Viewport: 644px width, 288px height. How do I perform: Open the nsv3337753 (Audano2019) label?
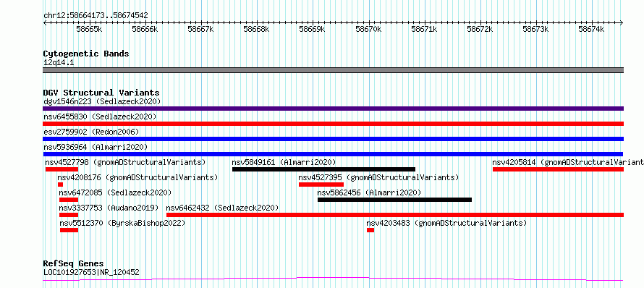[x=109, y=208]
